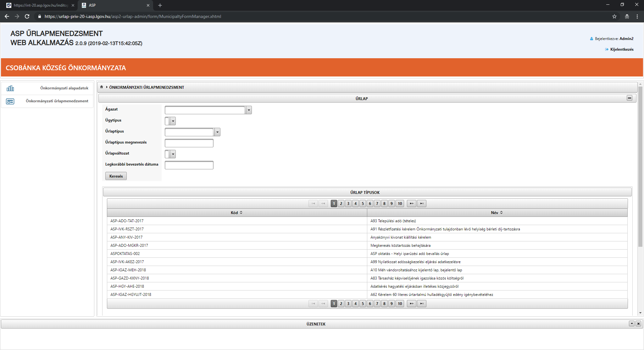Open Önkormányzati alapadatok chart icon

10,88
